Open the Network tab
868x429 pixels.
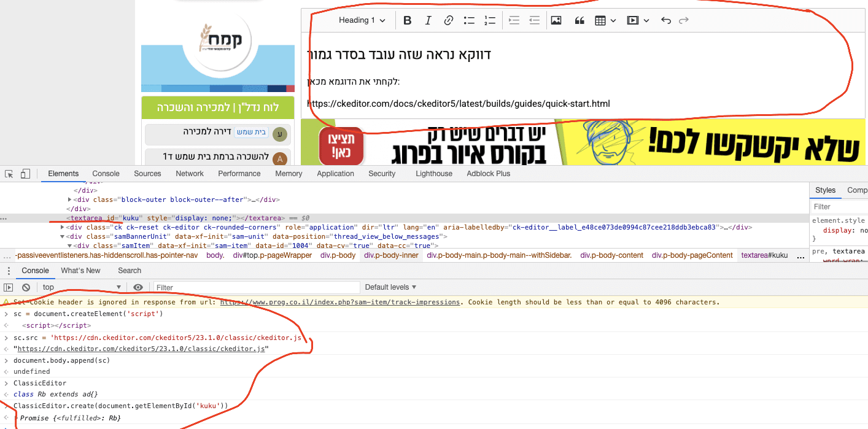pos(190,174)
